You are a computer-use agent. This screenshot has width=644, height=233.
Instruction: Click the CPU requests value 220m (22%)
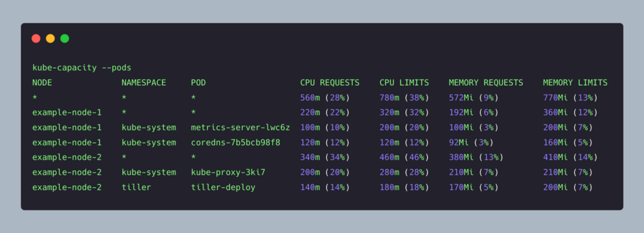tap(325, 113)
